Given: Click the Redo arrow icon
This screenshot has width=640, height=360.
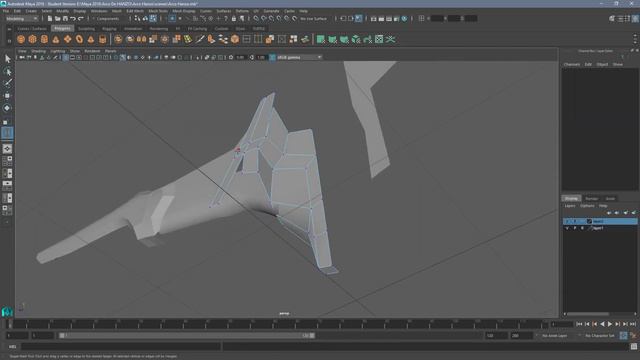Looking at the screenshot, I should 80,18.
